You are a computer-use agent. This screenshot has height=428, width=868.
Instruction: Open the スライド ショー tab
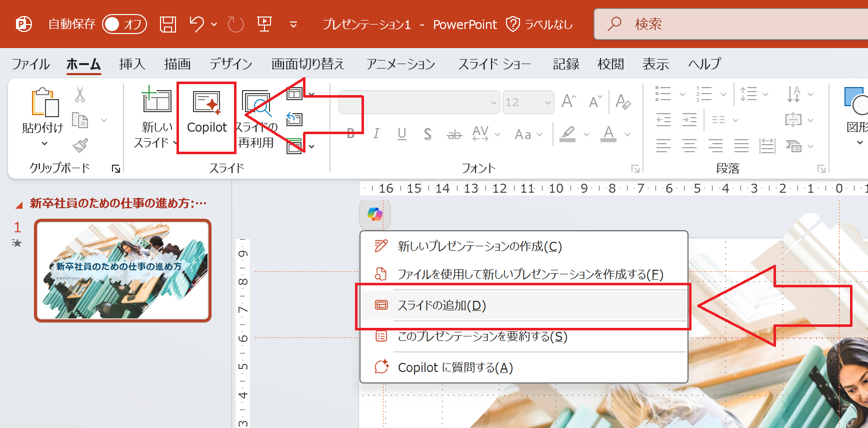[494, 64]
